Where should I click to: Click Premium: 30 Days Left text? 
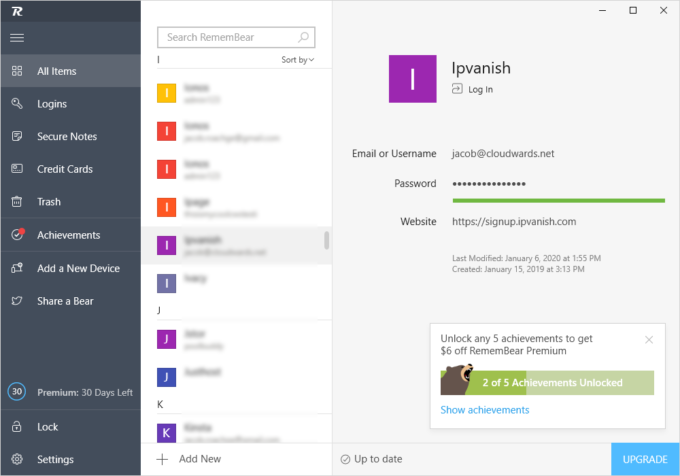(x=85, y=392)
